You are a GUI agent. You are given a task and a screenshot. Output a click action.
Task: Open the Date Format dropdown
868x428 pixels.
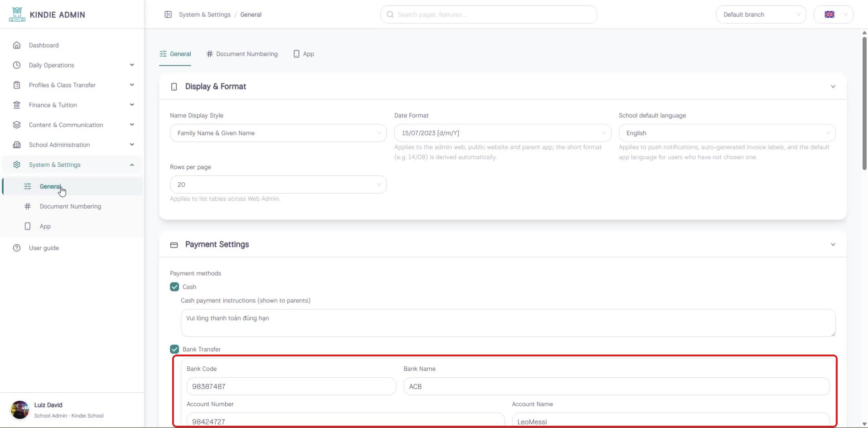(x=502, y=133)
